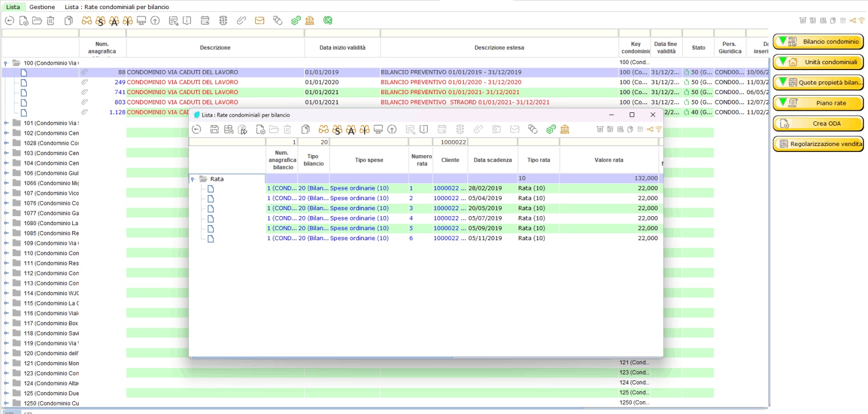Select bilancio row number 741
Viewport: 868px width, 414px height.
pos(385,93)
